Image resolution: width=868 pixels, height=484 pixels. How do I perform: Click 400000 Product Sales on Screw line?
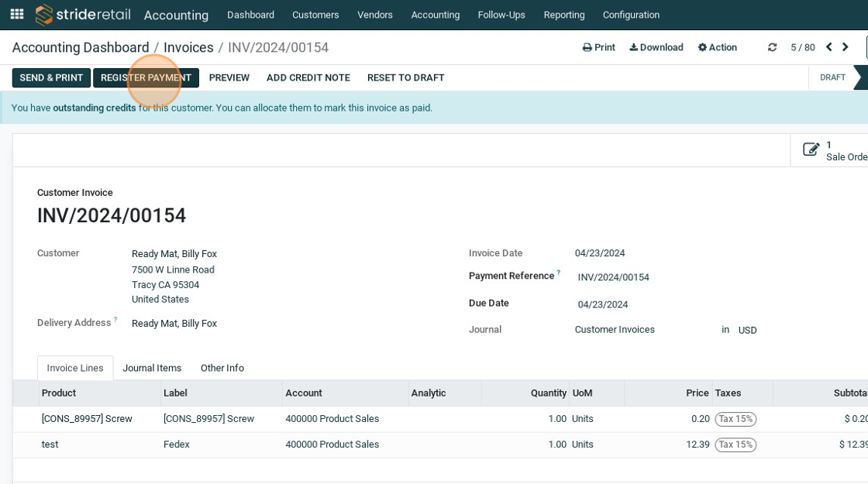[x=332, y=419]
